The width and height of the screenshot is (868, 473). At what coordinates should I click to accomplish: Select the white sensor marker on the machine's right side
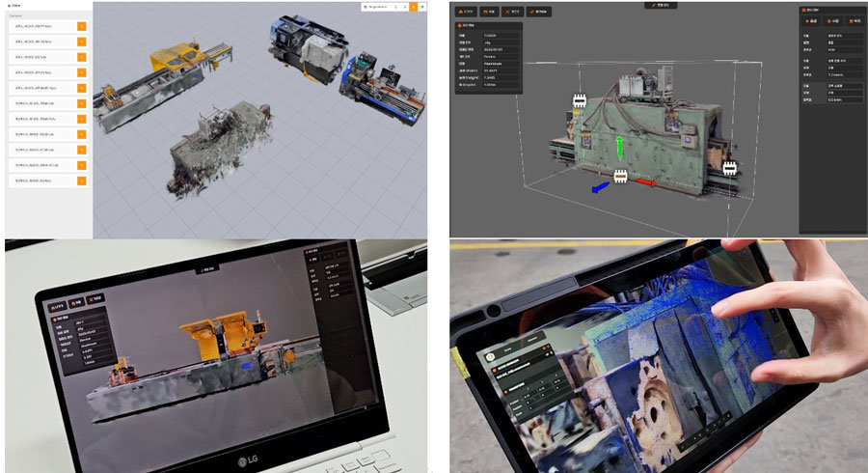tap(730, 167)
